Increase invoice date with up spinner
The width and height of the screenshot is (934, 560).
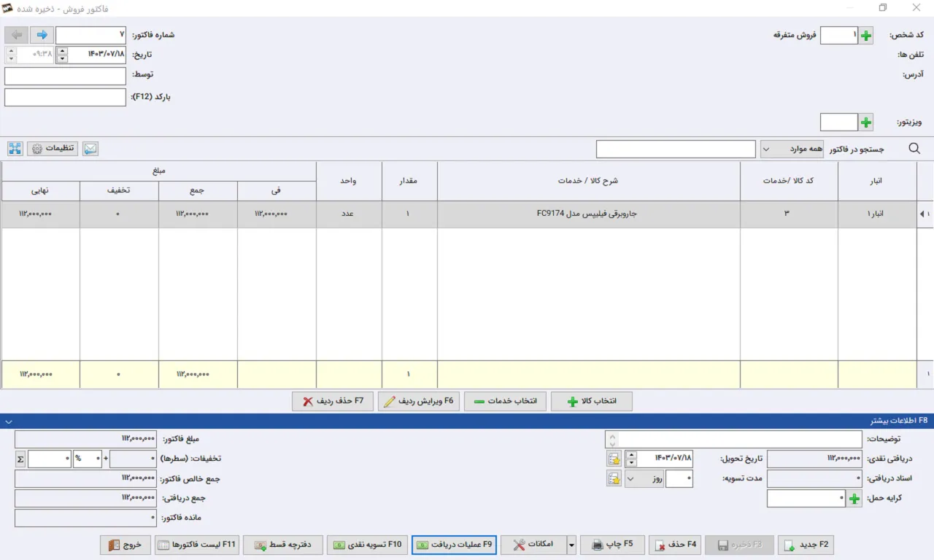[x=61, y=51]
